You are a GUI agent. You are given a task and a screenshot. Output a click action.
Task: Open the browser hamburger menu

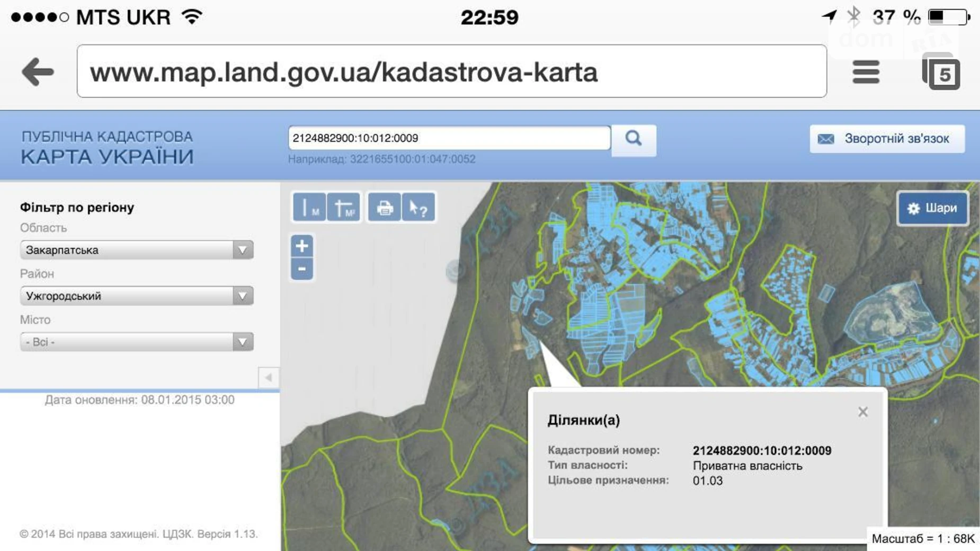point(866,72)
